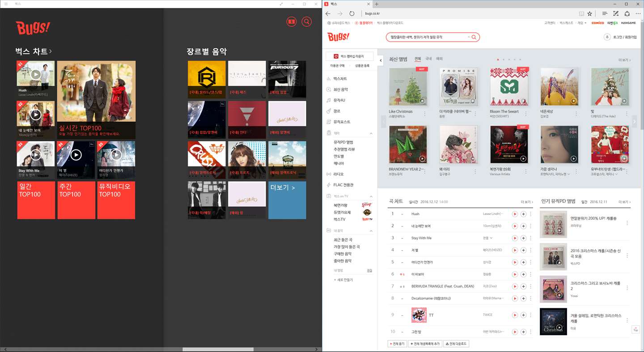The height and width of the screenshot is (352, 644).
Task: Open the red playlist icon in the Bugs app header
Action: tap(292, 21)
